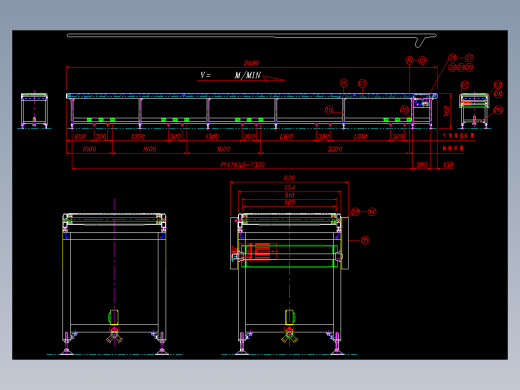520x390 pixels.
Task: Select the 600 dimension at the left end
Action: (80, 136)
